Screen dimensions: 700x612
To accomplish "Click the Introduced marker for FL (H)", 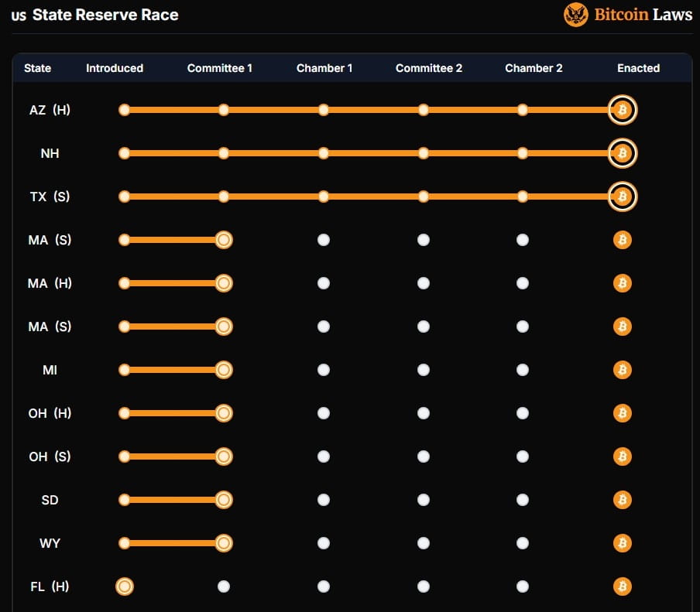I will pyautogui.click(x=125, y=586).
